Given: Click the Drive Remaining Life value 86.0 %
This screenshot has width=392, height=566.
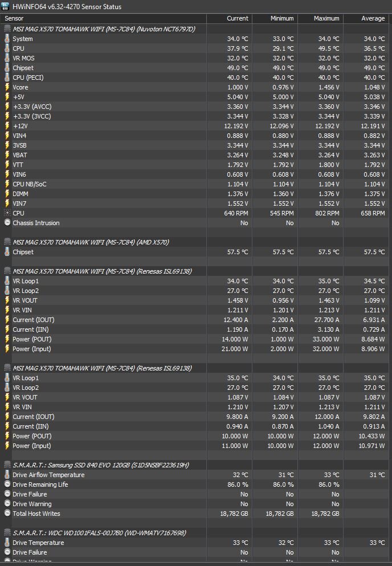Looking at the screenshot, I should click(x=238, y=484).
